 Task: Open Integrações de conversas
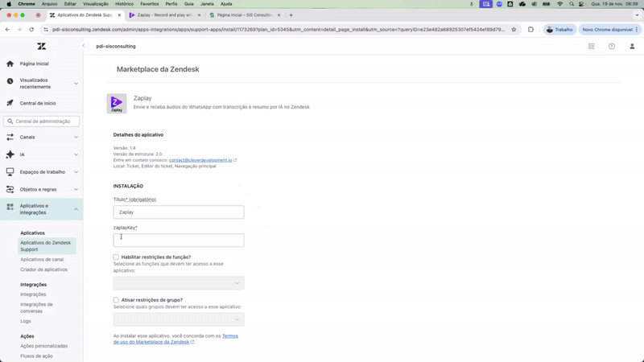(36, 308)
